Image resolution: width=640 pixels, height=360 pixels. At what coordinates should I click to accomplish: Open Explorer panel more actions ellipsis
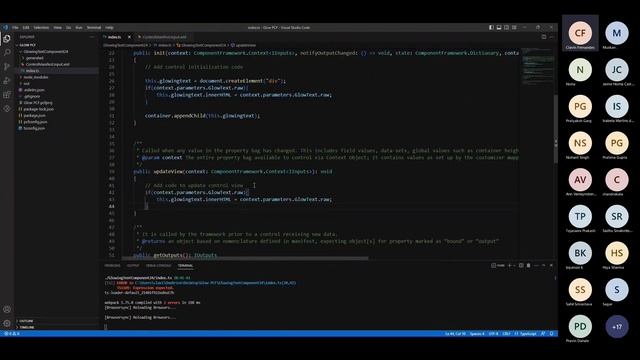tap(92, 37)
